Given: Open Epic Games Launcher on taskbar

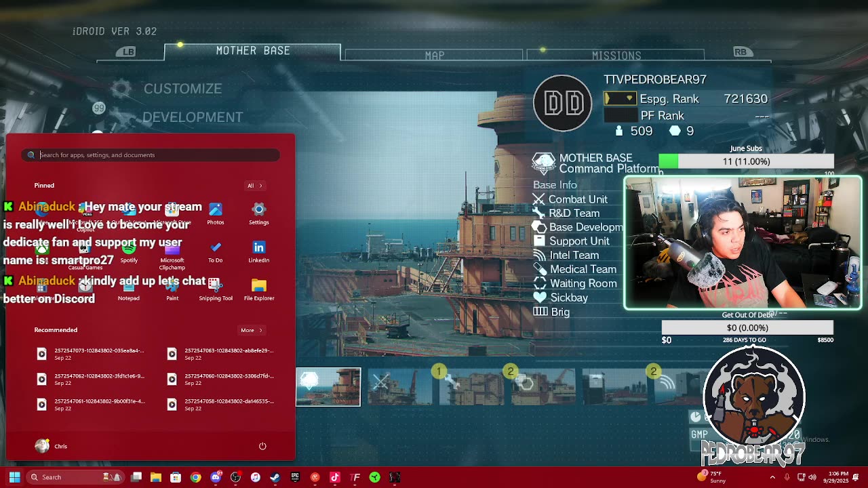Looking at the screenshot, I should pos(295,477).
